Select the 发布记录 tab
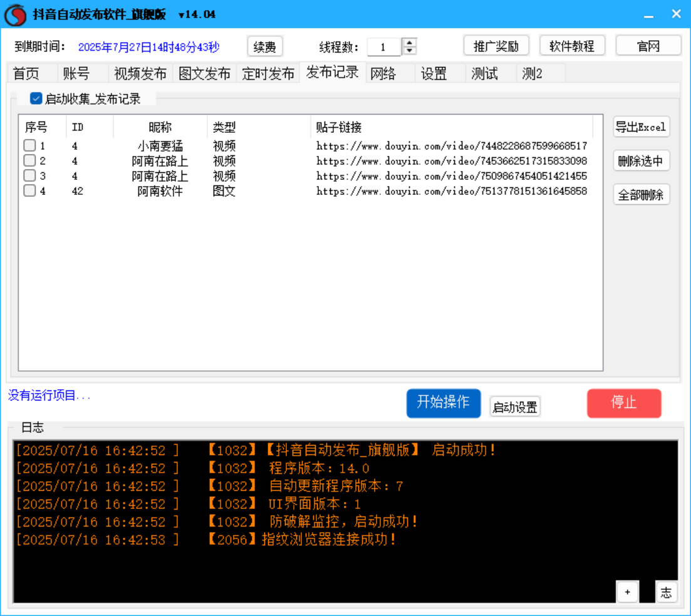 [332, 72]
